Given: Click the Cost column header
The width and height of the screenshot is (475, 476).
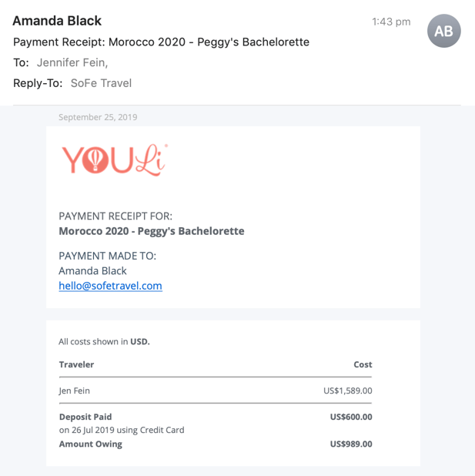Looking at the screenshot, I should 363,364.
